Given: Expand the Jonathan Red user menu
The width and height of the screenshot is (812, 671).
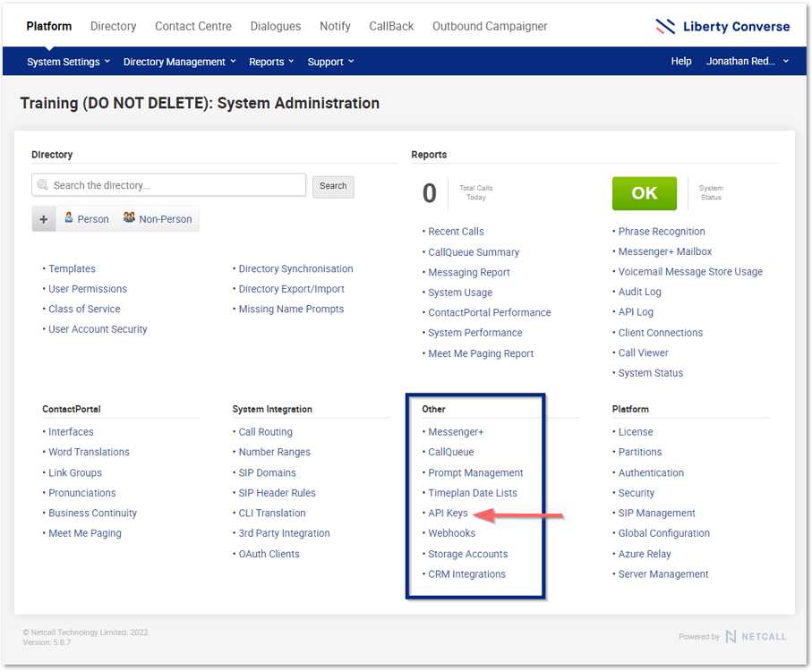Looking at the screenshot, I should [743, 62].
